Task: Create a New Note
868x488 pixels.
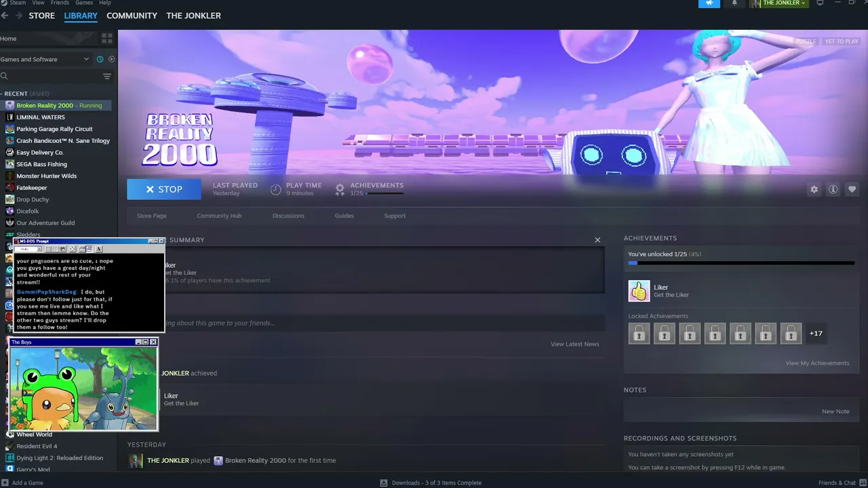Action: point(835,411)
